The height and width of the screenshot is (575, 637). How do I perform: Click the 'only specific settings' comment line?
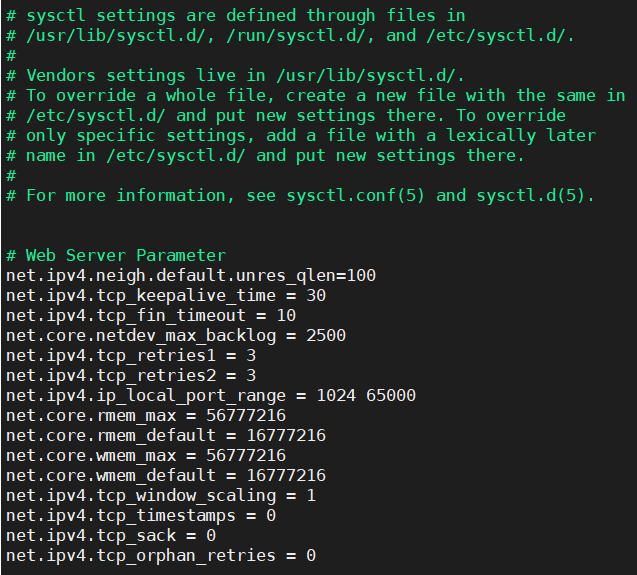[301, 136]
